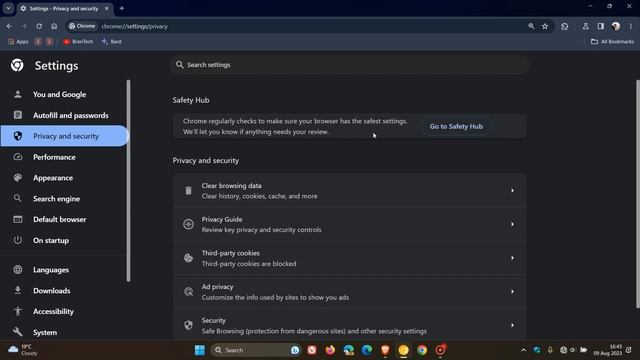
Task: Open On startup settings
Action: [51, 240]
